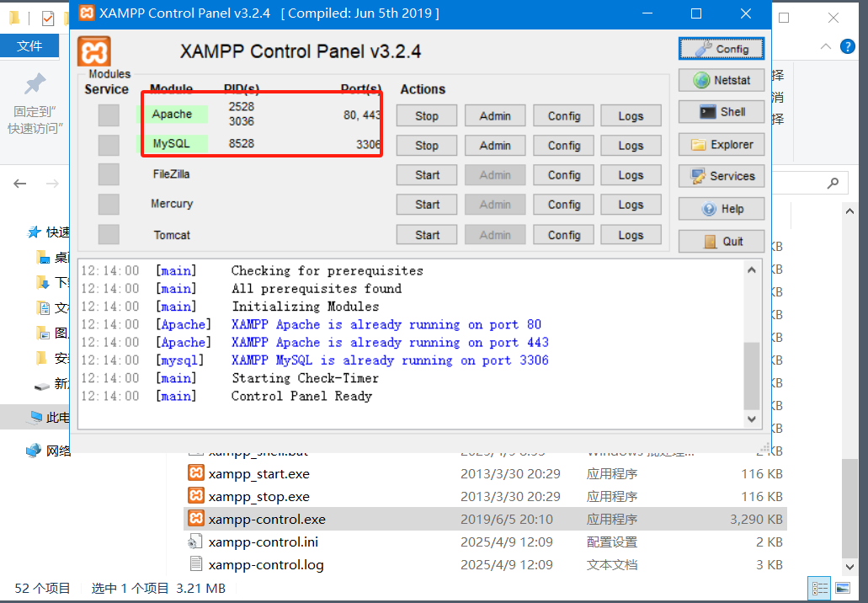Toggle the FileZilla service checkbox
The width and height of the screenshot is (868, 603).
click(109, 174)
